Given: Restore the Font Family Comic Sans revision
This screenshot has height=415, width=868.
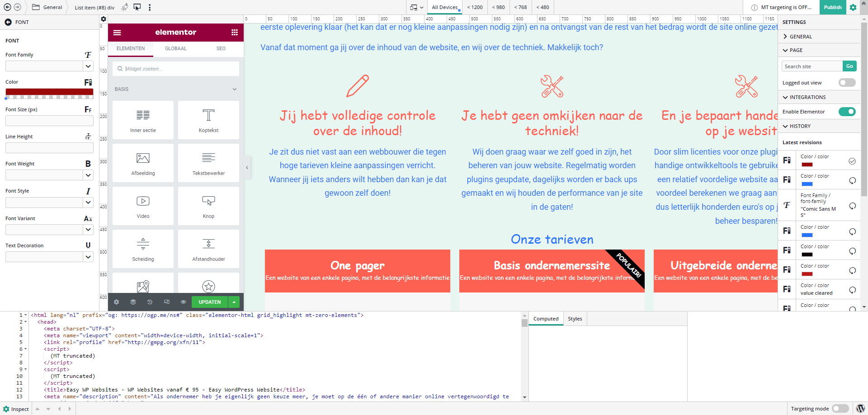Looking at the screenshot, I should pyautogui.click(x=852, y=206).
